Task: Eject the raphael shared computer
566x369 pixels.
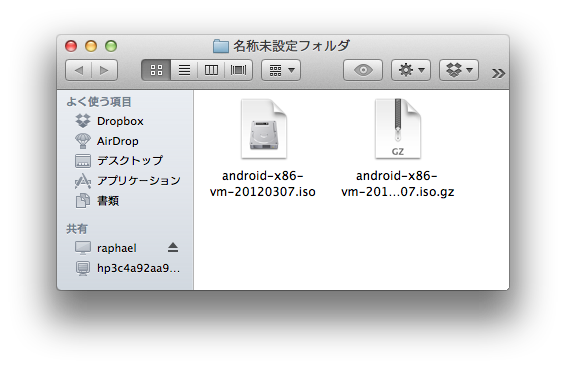Action: point(173,248)
